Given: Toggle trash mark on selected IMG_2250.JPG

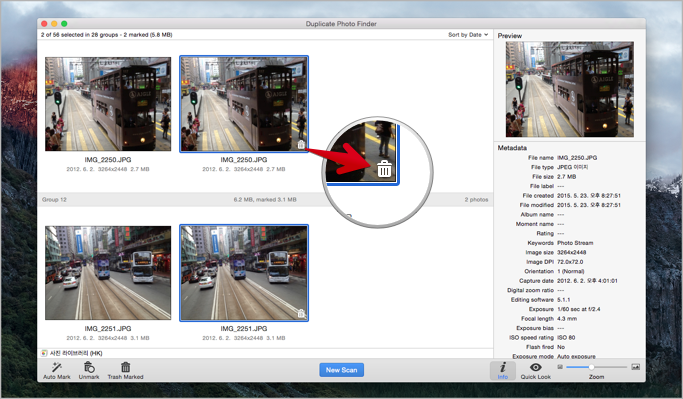Looking at the screenshot, I should click(x=301, y=145).
